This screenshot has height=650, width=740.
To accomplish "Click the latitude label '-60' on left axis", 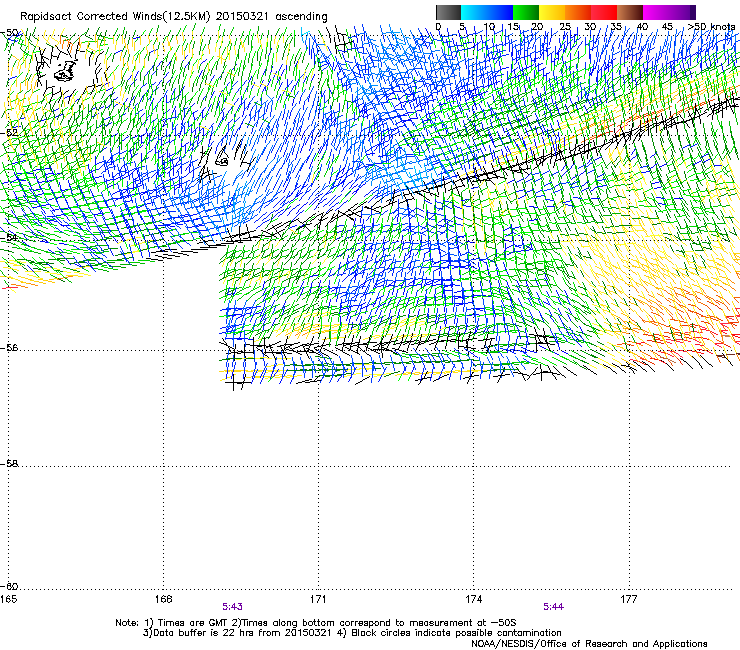I will (x=9, y=586).
